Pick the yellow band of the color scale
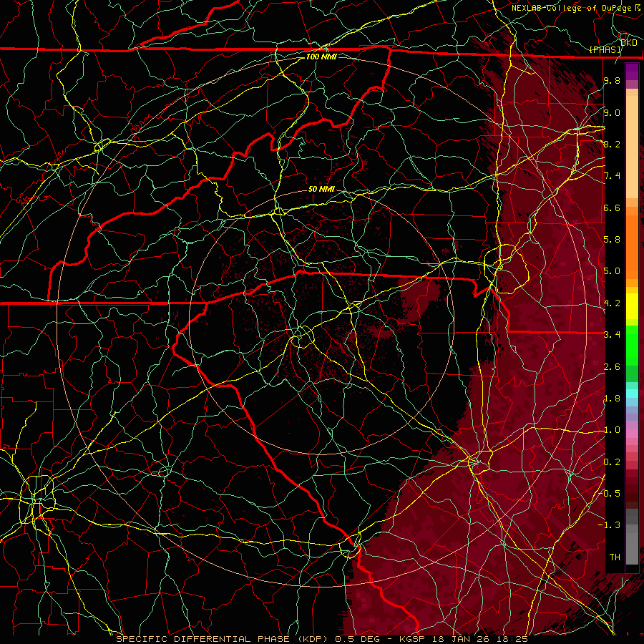The height and width of the screenshot is (644, 644). click(632, 306)
